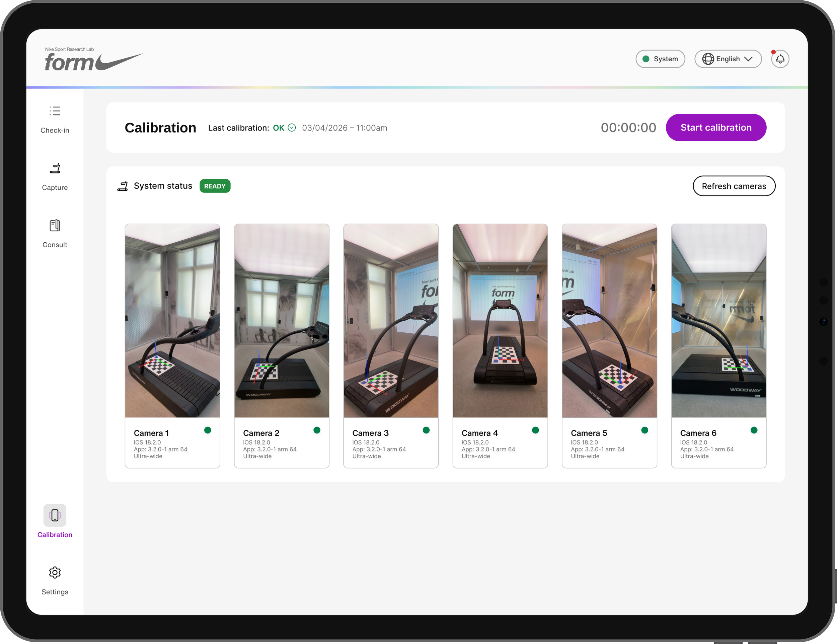
Task: Click the date 03/04/2026 – 11:00am
Action: (x=345, y=128)
